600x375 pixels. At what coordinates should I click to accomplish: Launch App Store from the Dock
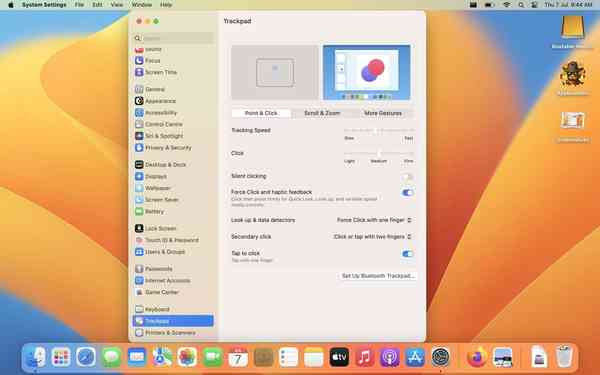pyautogui.click(x=415, y=357)
